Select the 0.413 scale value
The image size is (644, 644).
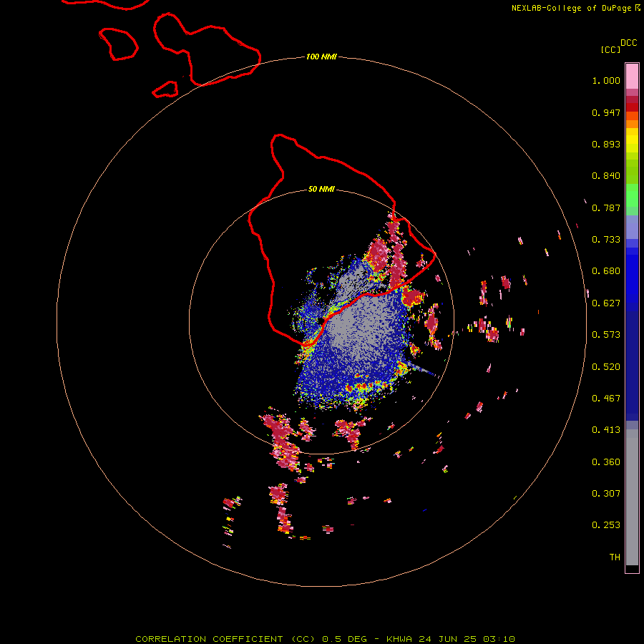606,430
